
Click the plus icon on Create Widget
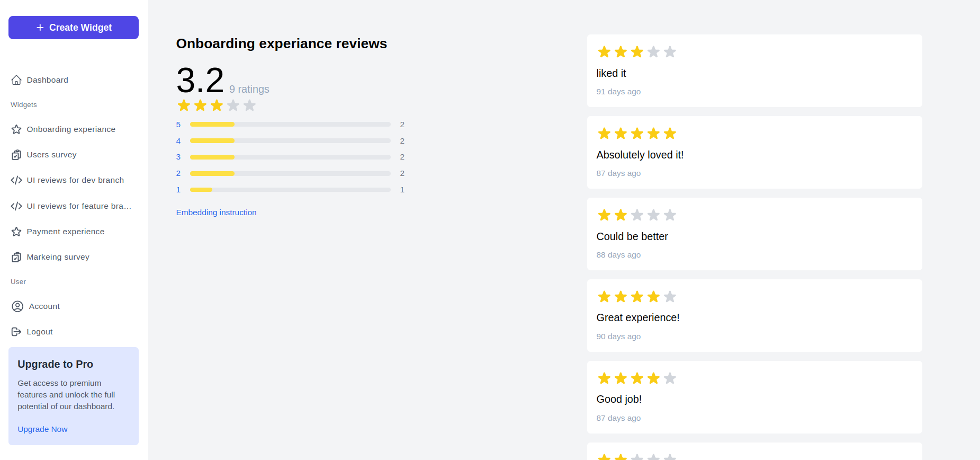(x=40, y=27)
